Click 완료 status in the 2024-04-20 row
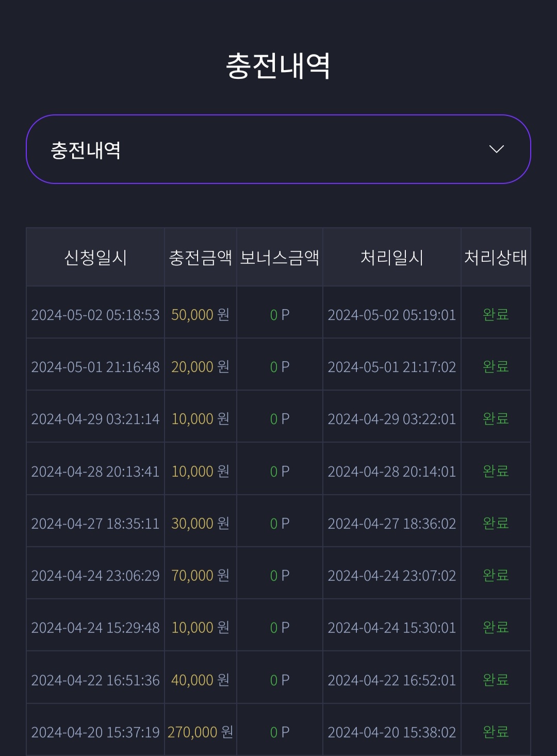 pyautogui.click(x=496, y=732)
